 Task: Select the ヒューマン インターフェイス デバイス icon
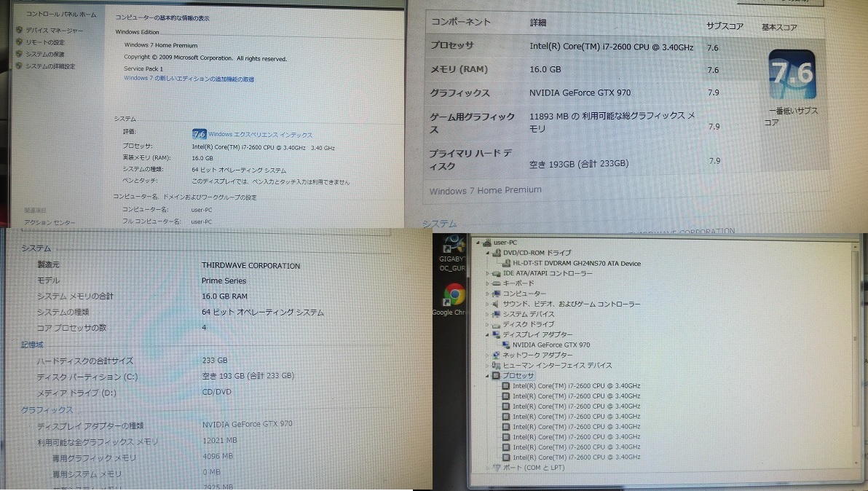pyautogui.click(x=497, y=366)
